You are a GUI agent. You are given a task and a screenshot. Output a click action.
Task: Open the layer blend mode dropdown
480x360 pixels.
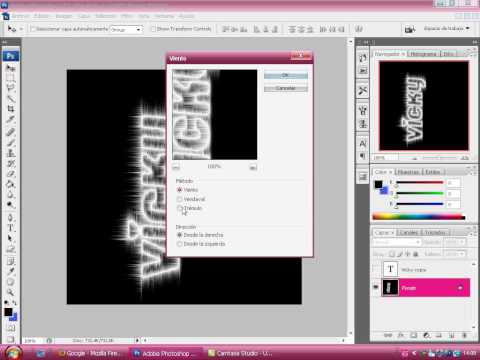point(397,242)
